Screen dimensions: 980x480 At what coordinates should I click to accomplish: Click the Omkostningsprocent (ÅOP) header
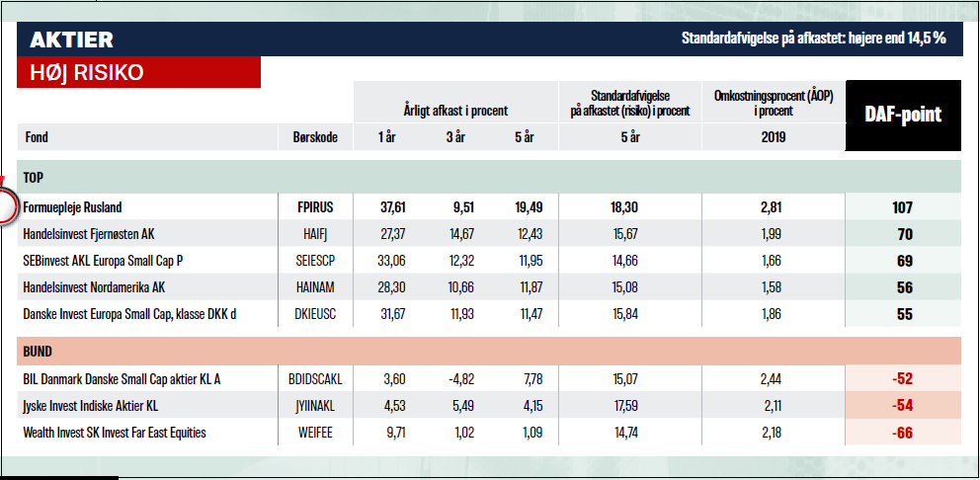point(774,103)
